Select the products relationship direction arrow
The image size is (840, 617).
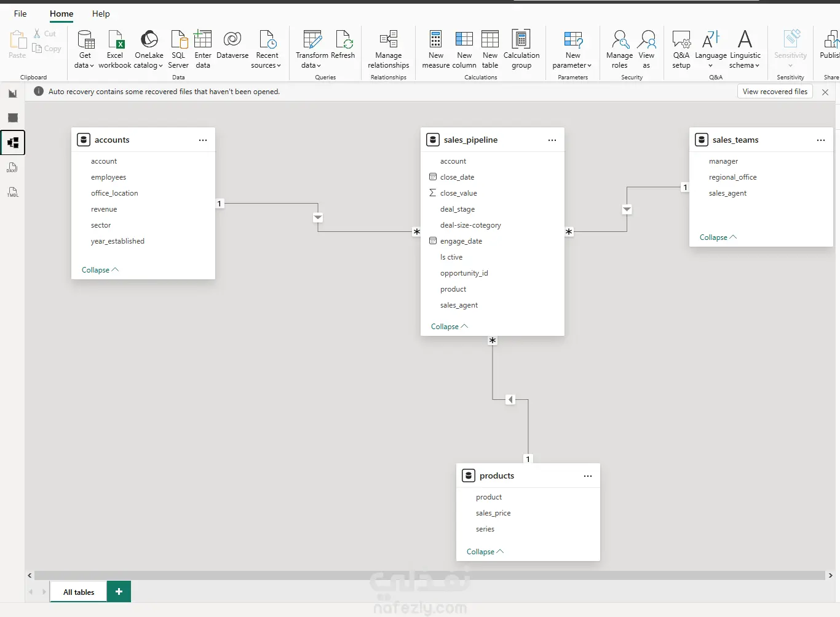pos(510,400)
